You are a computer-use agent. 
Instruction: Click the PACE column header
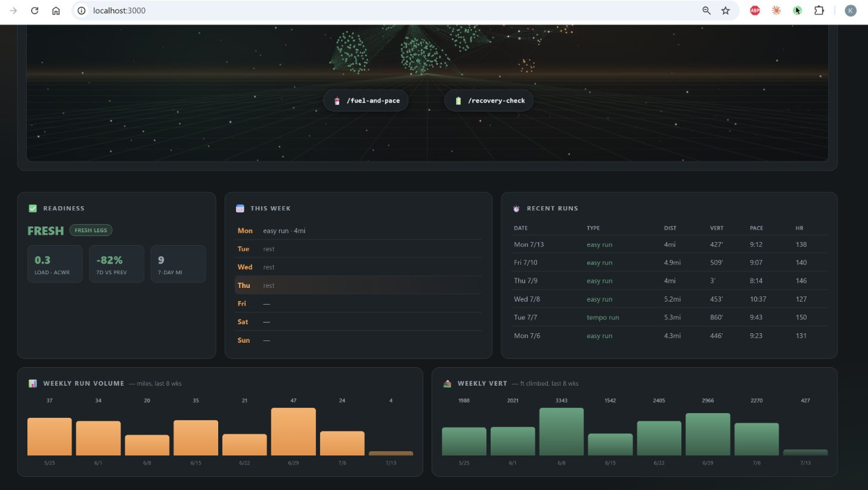[757, 228]
